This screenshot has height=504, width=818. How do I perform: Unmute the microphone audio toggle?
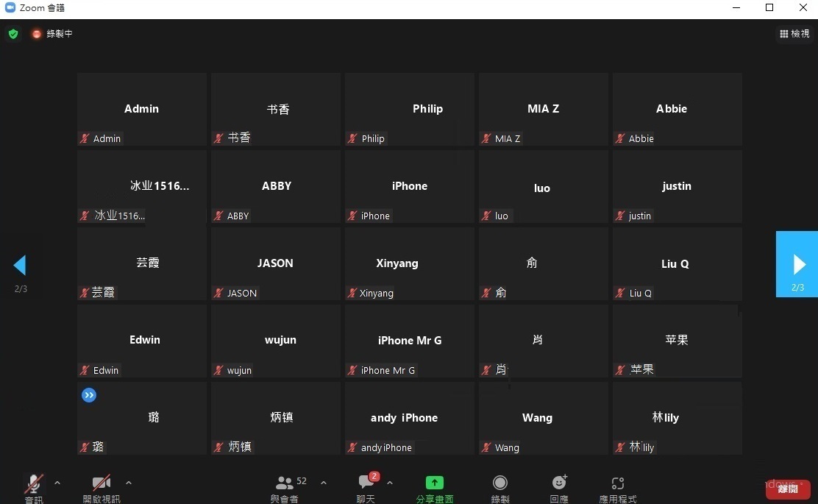(34, 483)
